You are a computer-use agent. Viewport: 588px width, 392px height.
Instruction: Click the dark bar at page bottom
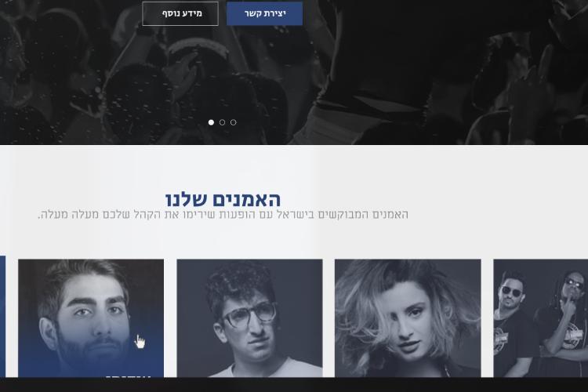294,385
